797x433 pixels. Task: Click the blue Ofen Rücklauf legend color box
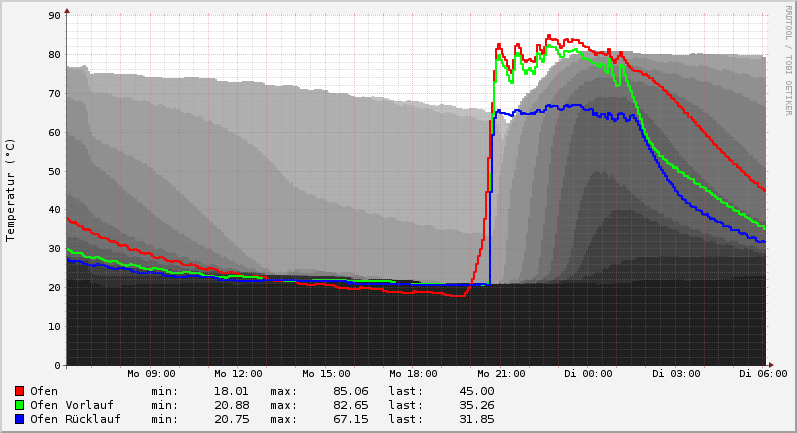click(19, 419)
